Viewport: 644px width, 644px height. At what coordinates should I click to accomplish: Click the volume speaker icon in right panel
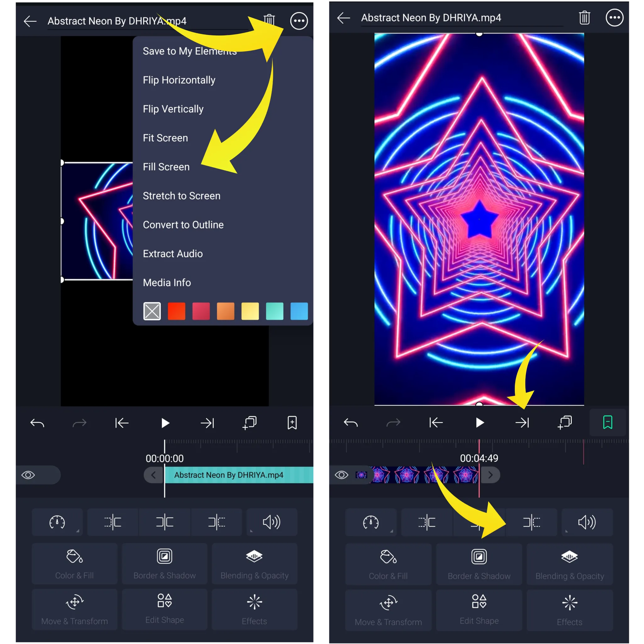[x=587, y=522]
